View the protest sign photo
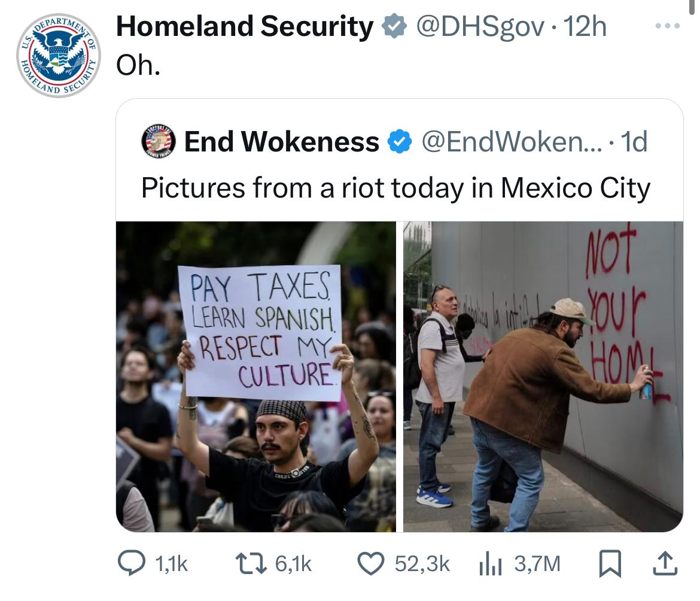The height and width of the screenshot is (601, 700). (x=256, y=377)
